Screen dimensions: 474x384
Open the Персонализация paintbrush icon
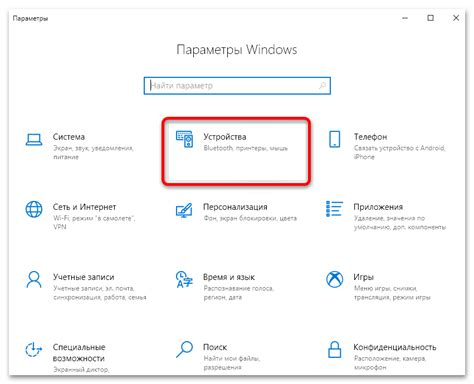click(184, 210)
